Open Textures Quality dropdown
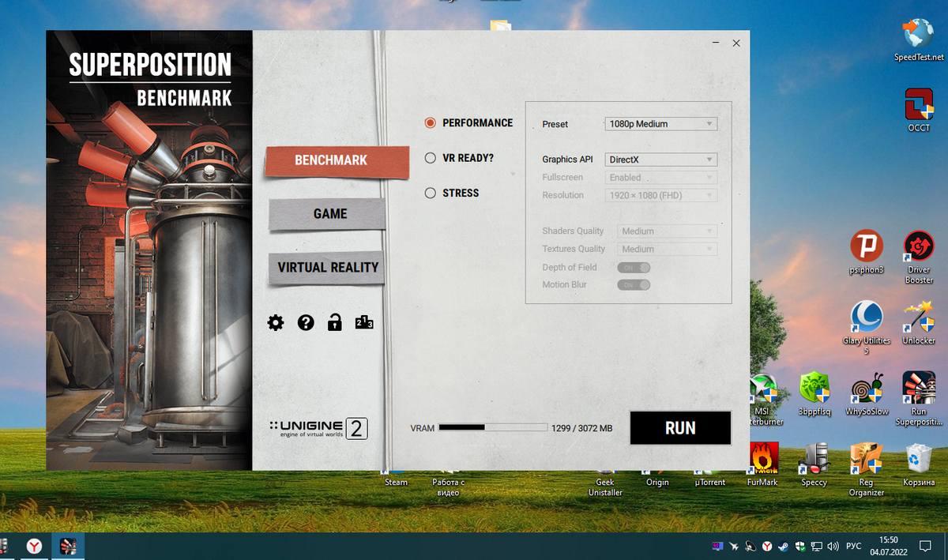948x560 pixels. coord(667,249)
